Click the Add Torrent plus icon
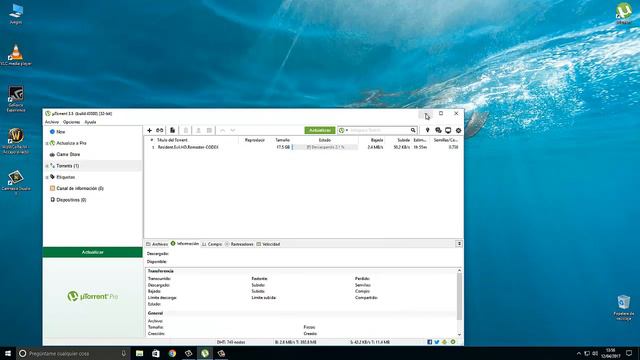This screenshot has width=640, height=360. (x=149, y=130)
